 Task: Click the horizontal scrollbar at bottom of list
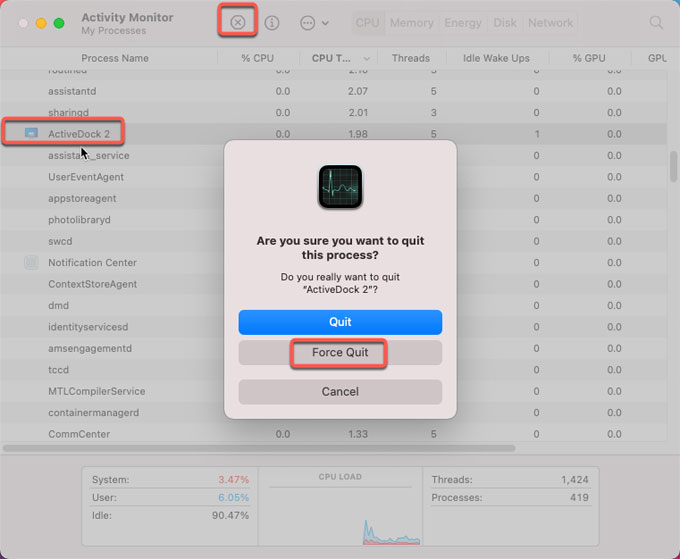coord(259,448)
